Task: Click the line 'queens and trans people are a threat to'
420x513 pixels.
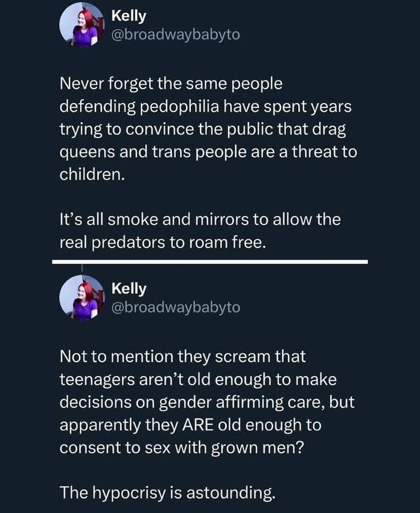Action: [208, 152]
